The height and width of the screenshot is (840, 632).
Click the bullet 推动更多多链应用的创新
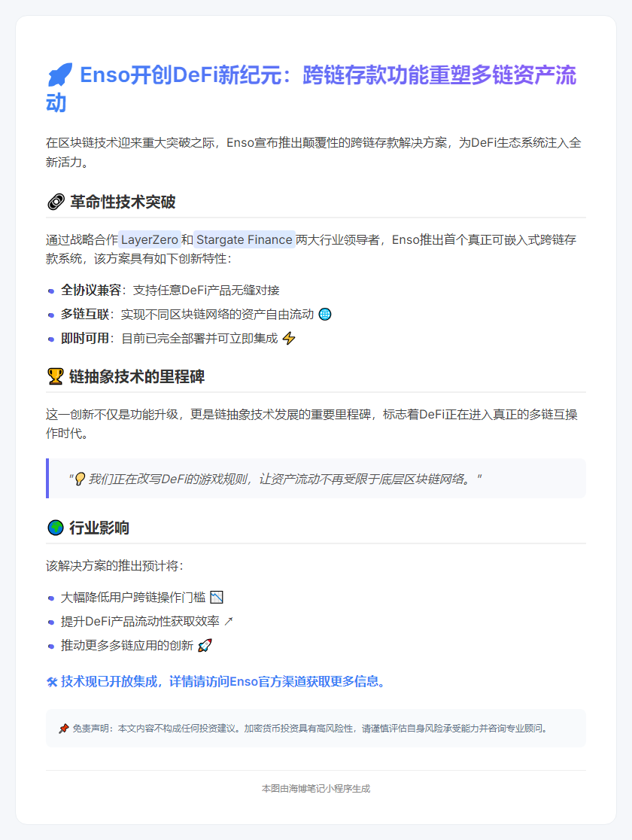(127, 646)
